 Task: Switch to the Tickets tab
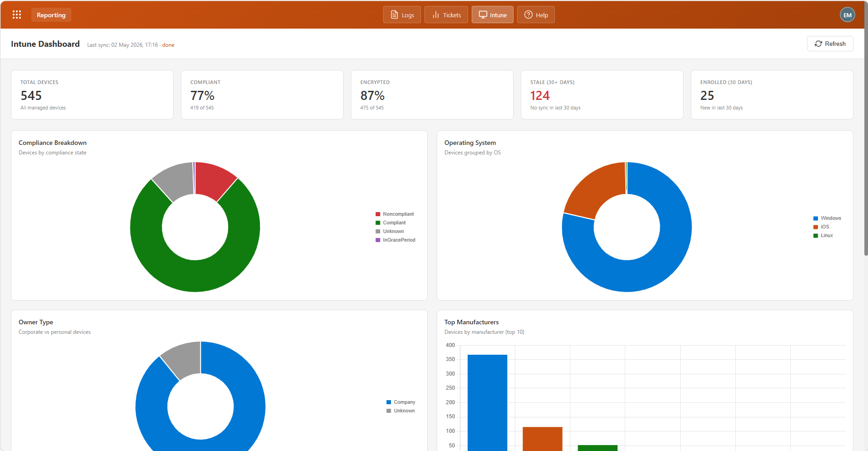(446, 15)
